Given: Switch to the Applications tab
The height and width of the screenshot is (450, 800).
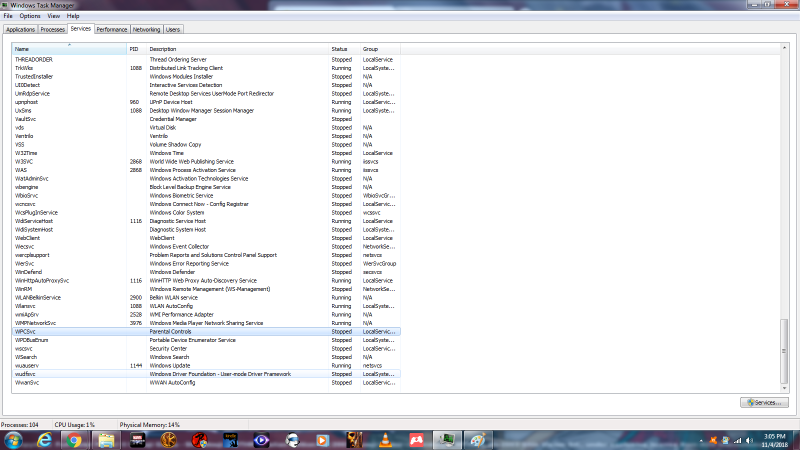Looking at the screenshot, I should click(20, 30).
